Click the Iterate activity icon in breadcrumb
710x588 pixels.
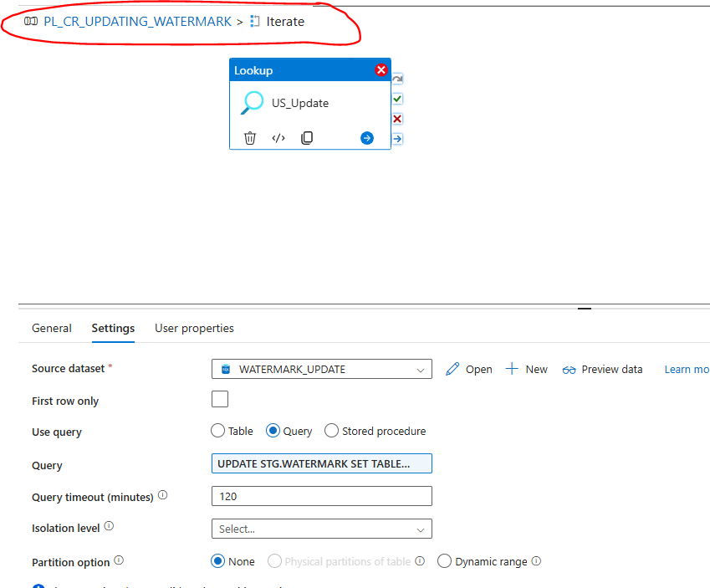[255, 21]
